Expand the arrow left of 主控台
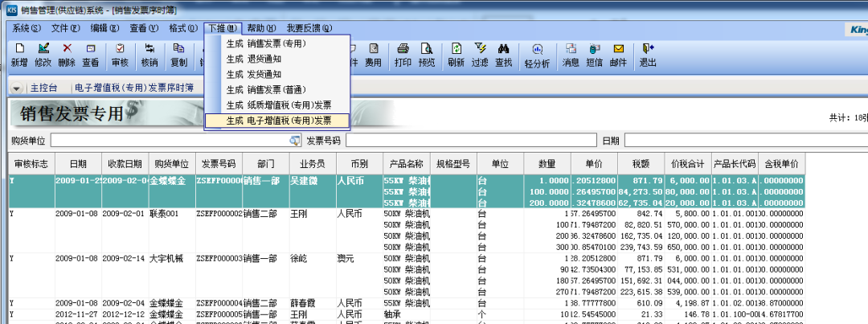 click(x=17, y=88)
